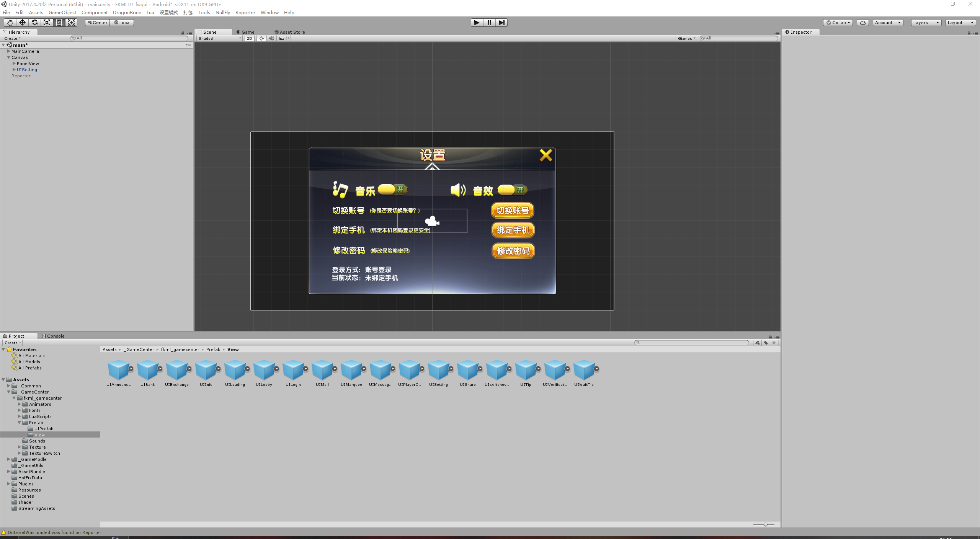Select the Hand tool in toolbar
Image resolution: width=980 pixels, height=539 pixels.
click(10, 23)
